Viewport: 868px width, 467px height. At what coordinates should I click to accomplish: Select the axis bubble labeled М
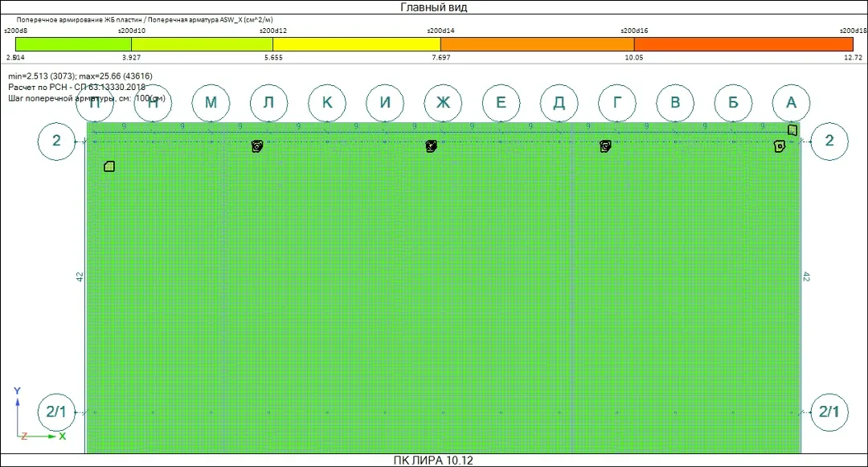[x=211, y=103]
